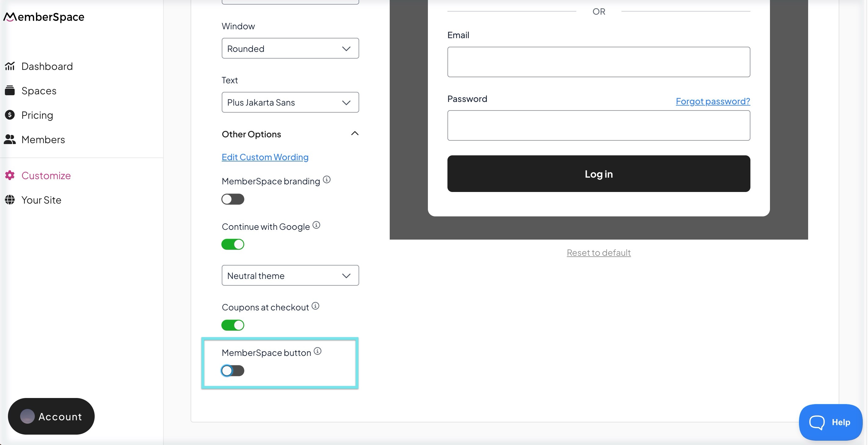Click the Email input field

[598, 62]
